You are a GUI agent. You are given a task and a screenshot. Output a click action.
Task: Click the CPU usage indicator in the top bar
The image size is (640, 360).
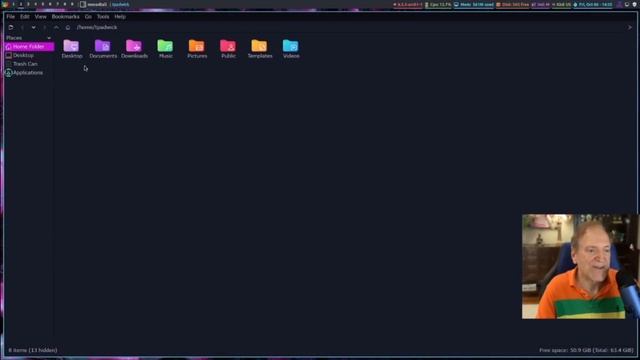tap(438, 4)
